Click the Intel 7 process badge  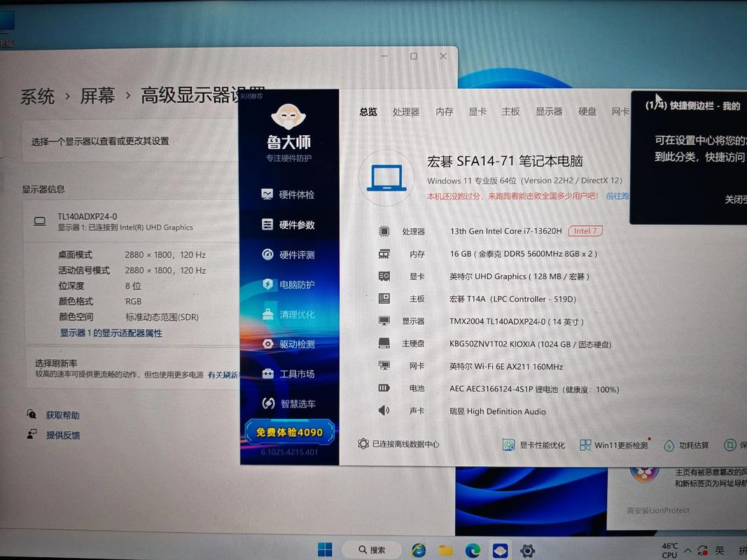(585, 231)
